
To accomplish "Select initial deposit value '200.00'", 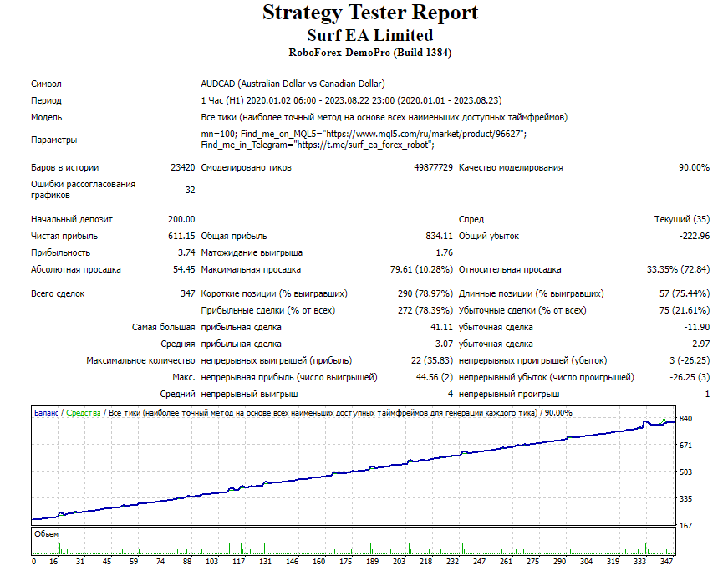I will [x=181, y=220].
